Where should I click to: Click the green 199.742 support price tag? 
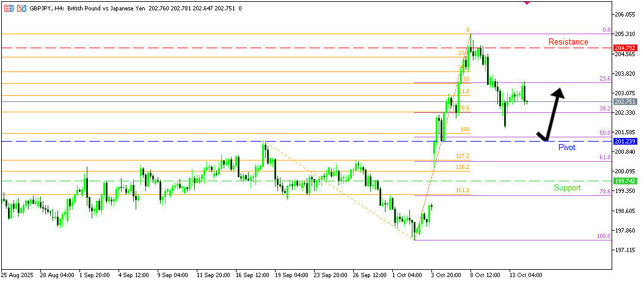(626, 182)
